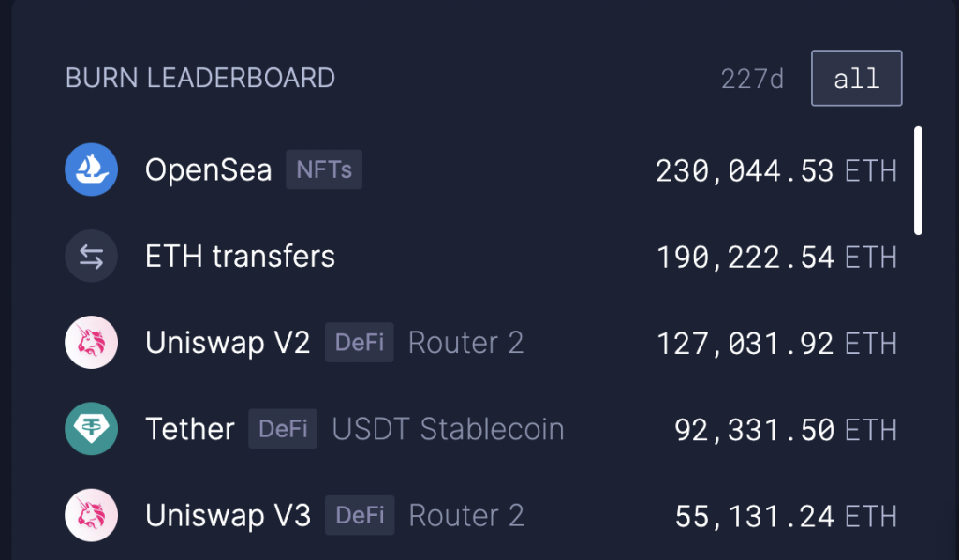This screenshot has height=560, width=959.
Task: Click the OpenSea sailboat logo icon
Action: (91, 169)
